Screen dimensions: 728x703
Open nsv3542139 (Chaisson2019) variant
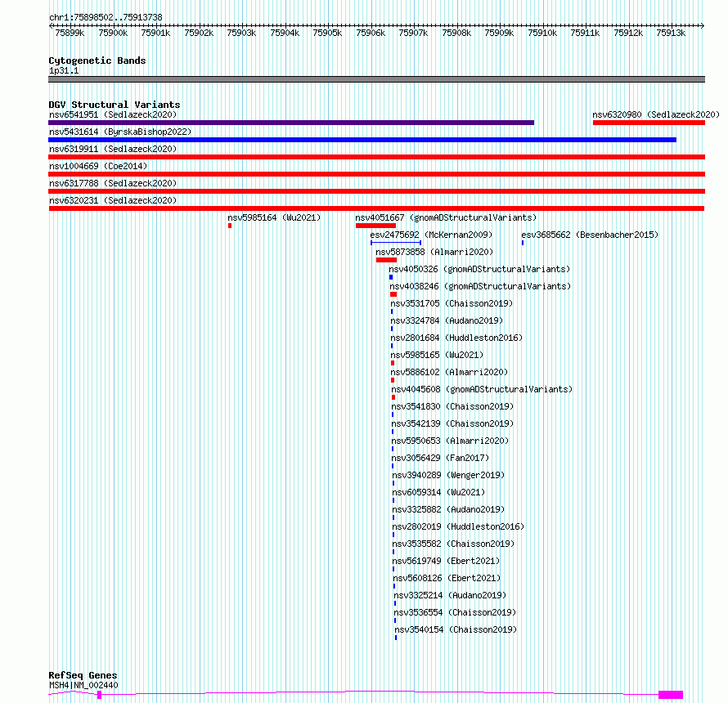click(452, 423)
